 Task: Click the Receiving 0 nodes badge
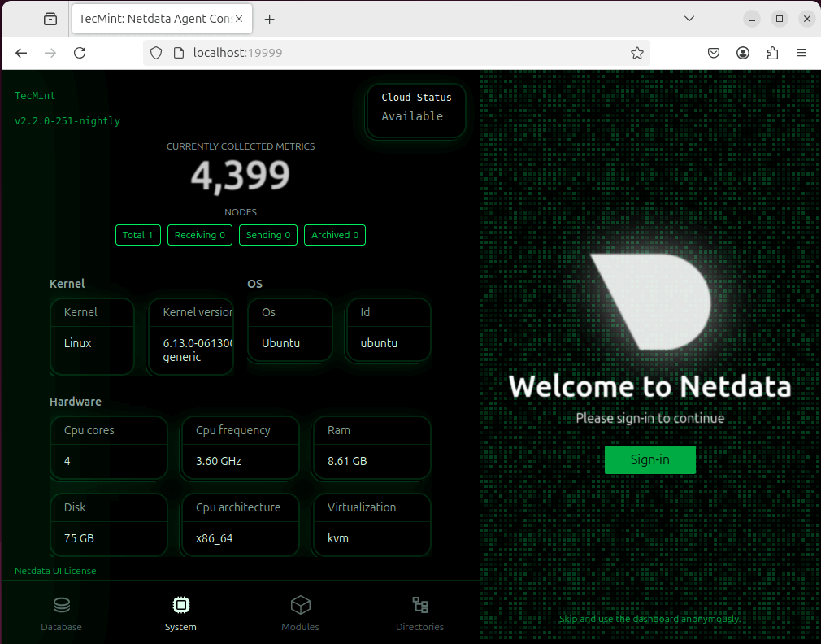(199, 235)
